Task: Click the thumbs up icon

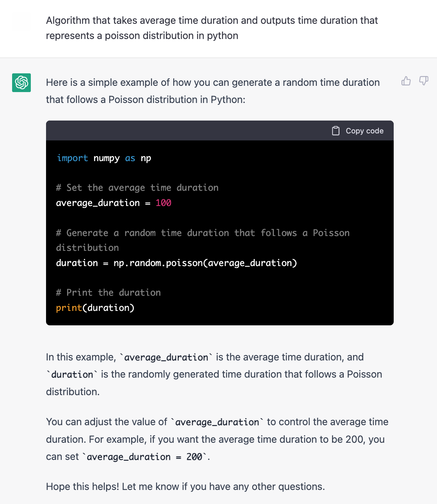Action: click(406, 81)
